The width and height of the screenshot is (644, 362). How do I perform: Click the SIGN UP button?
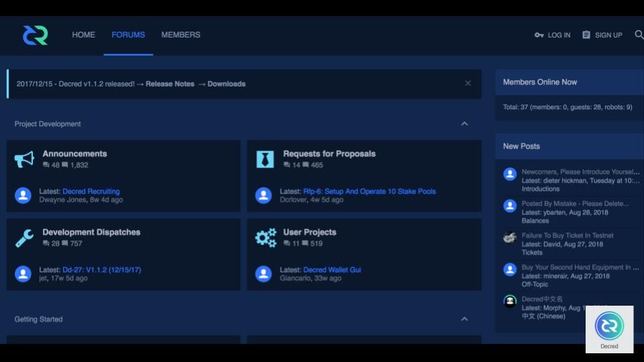pos(602,36)
